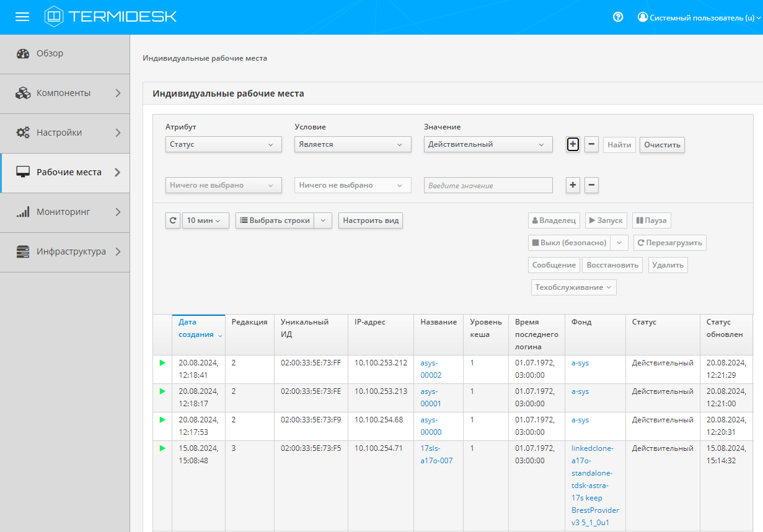Add filter row with first plus icon

tap(573, 144)
